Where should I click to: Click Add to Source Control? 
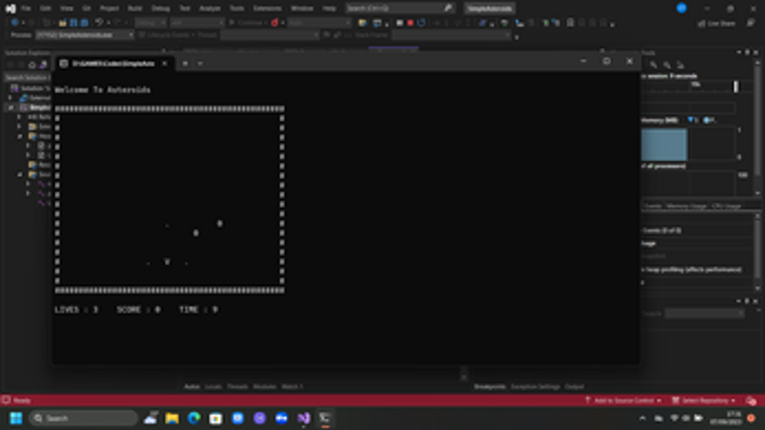623,401
